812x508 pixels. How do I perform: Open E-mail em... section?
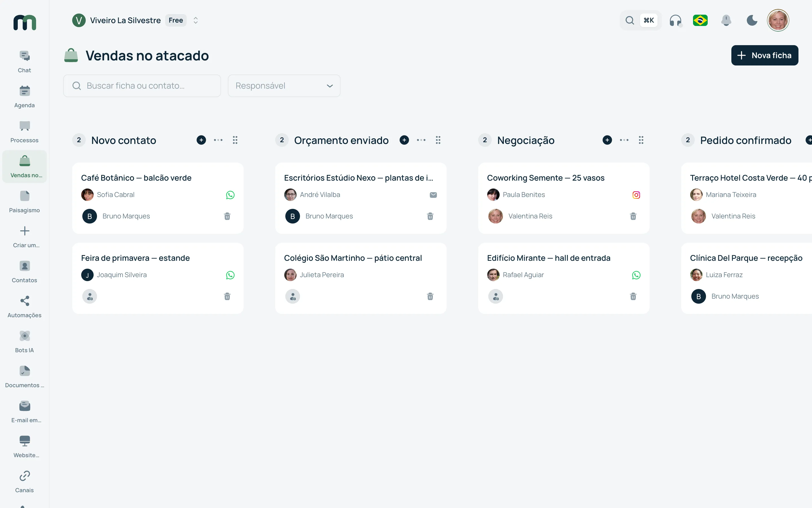pos(25,411)
